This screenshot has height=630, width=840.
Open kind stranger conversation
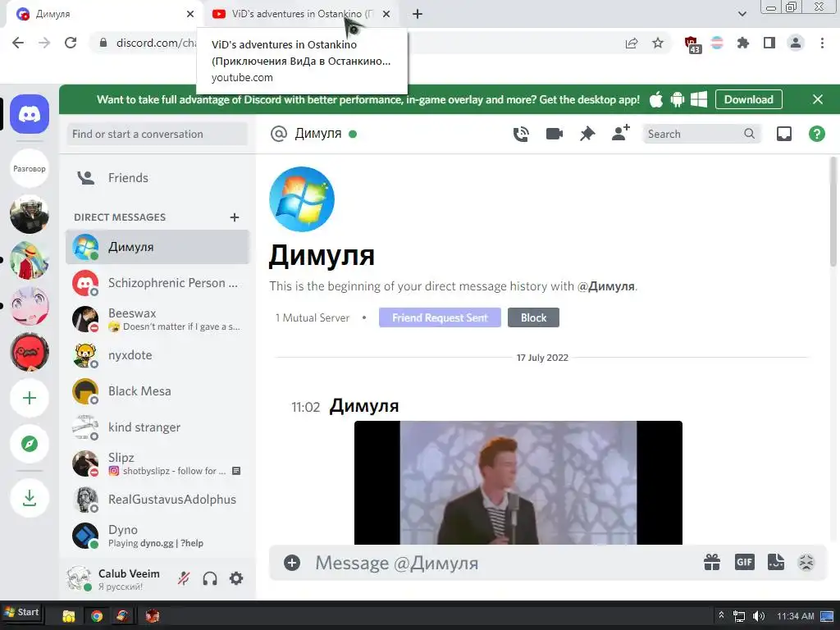pyautogui.click(x=157, y=427)
